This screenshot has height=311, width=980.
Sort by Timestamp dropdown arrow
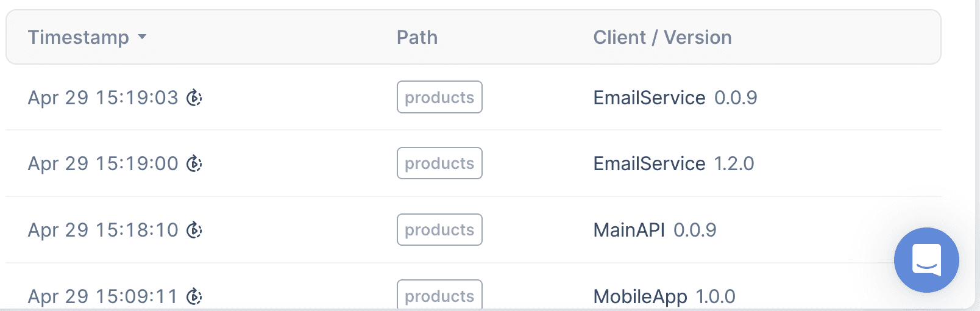(x=142, y=37)
